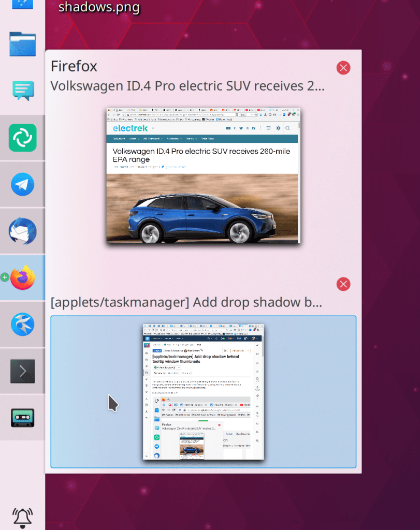
Task: Click the '[applets/taskmanager] Add drop shadow' title
Action: click(186, 302)
